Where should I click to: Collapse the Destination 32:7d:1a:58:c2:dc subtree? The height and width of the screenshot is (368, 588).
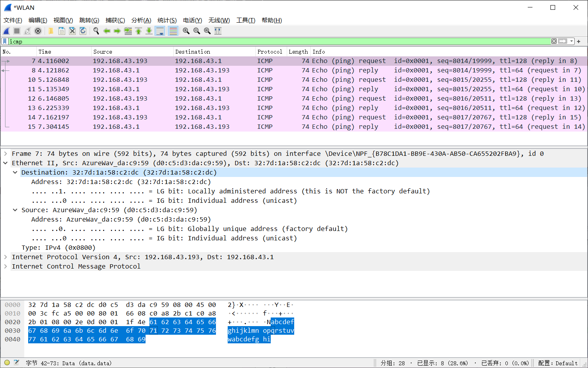point(15,173)
